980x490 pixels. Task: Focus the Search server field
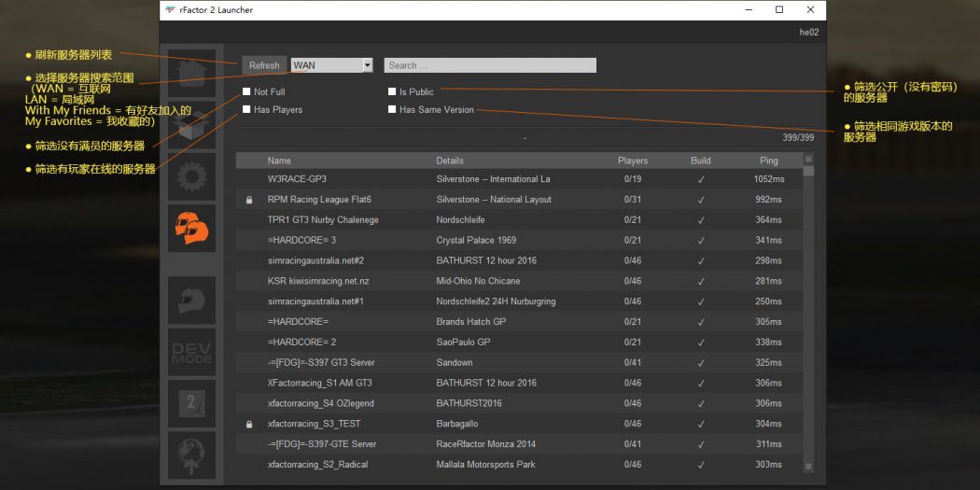click(x=490, y=65)
